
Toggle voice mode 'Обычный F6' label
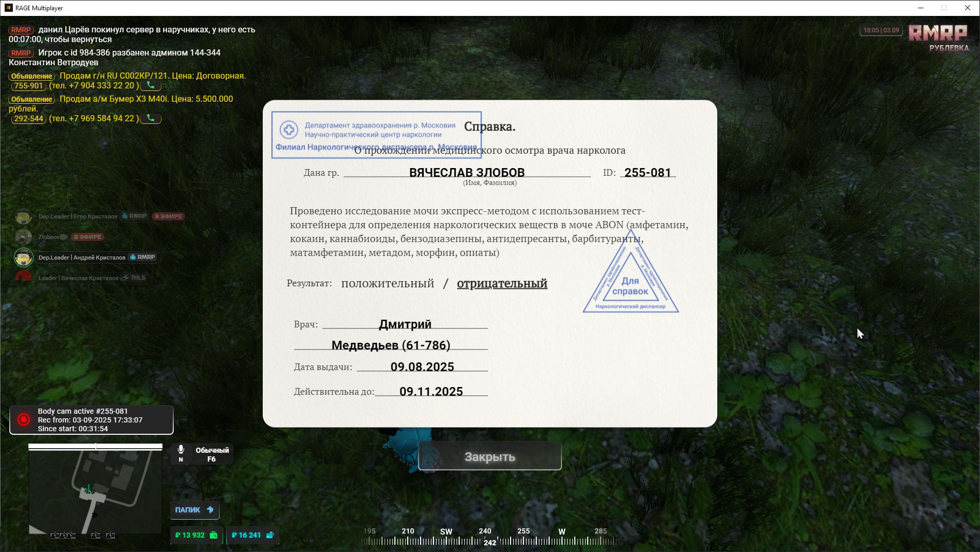212,454
